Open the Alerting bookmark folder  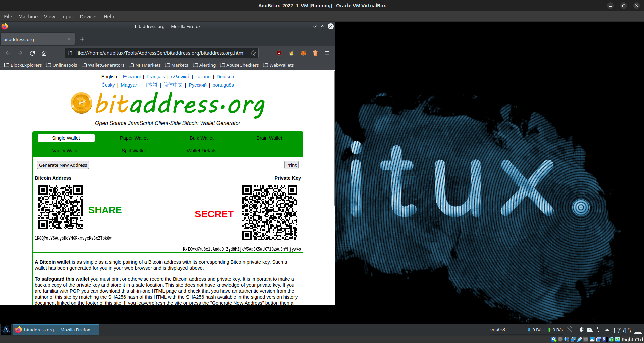tap(204, 65)
